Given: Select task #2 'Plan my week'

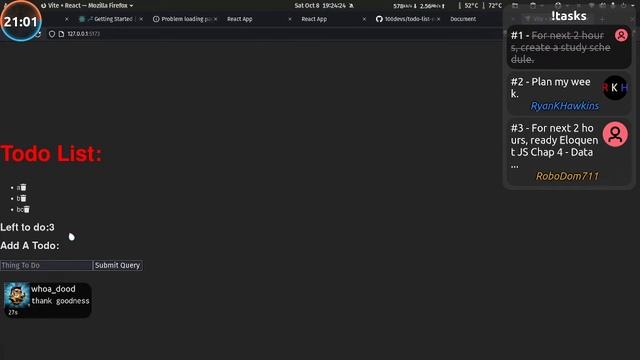Looking at the screenshot, I should (569, 93).
